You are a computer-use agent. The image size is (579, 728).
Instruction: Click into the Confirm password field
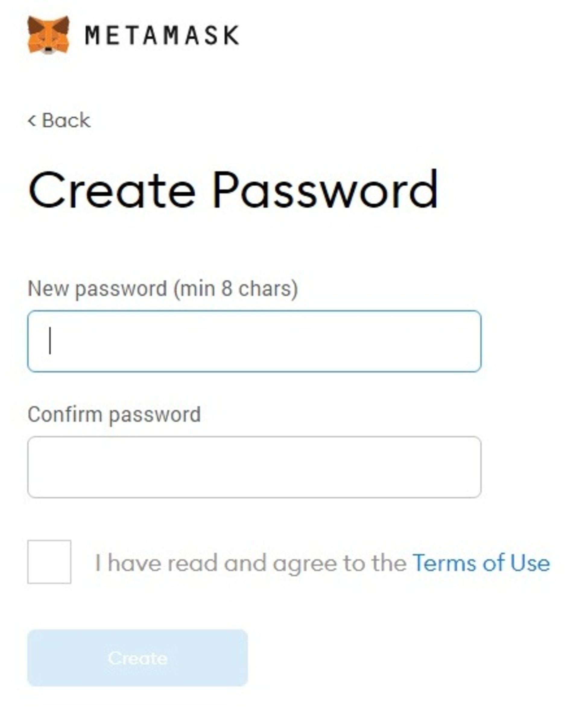[254, 467]
